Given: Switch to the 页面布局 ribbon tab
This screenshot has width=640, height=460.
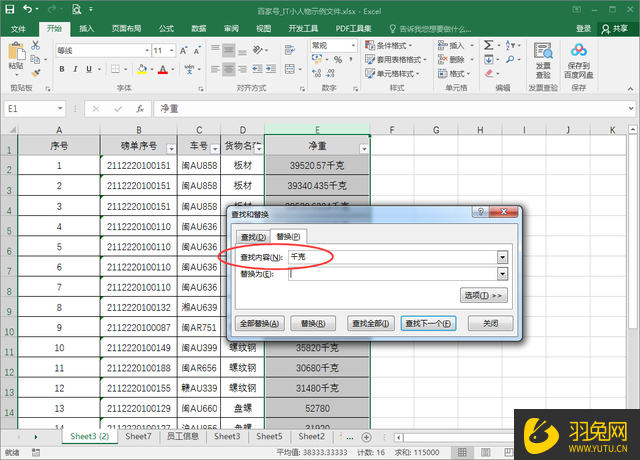Looking at the screenshot, I should [126, 29].
